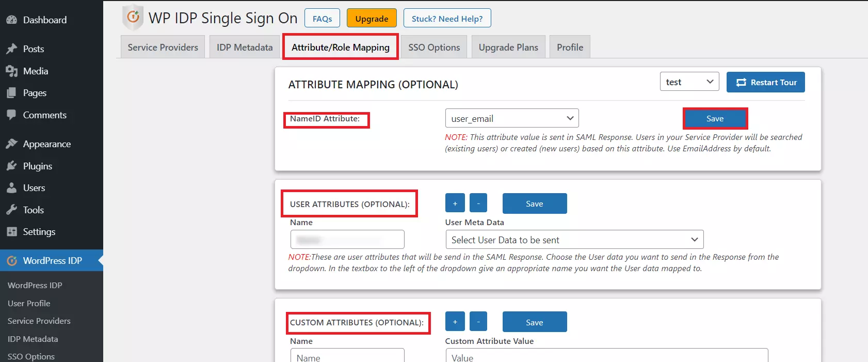Open IDP Metadata submenu link
The image size is (868, 362).
pyautogui.click(x=33, y=339)
